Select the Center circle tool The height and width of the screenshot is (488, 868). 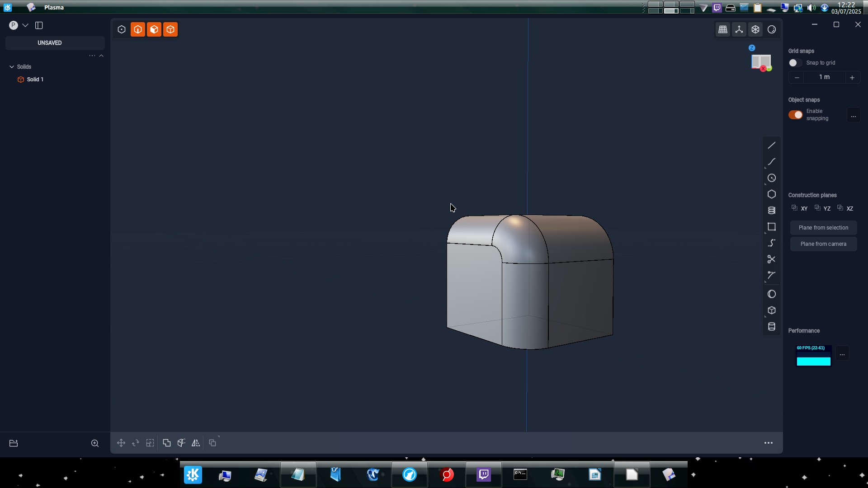(x=772, y=178)
